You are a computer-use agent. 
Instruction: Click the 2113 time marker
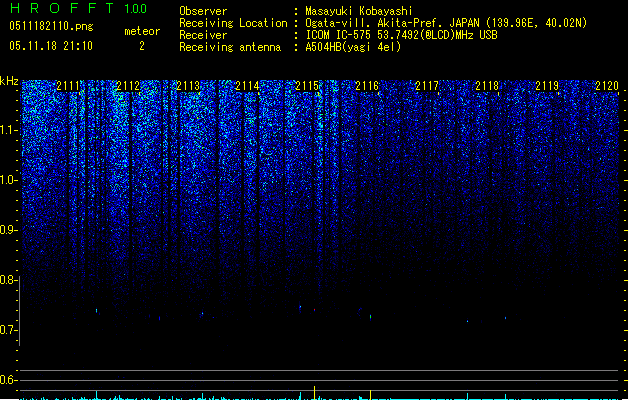pos(188,86)
